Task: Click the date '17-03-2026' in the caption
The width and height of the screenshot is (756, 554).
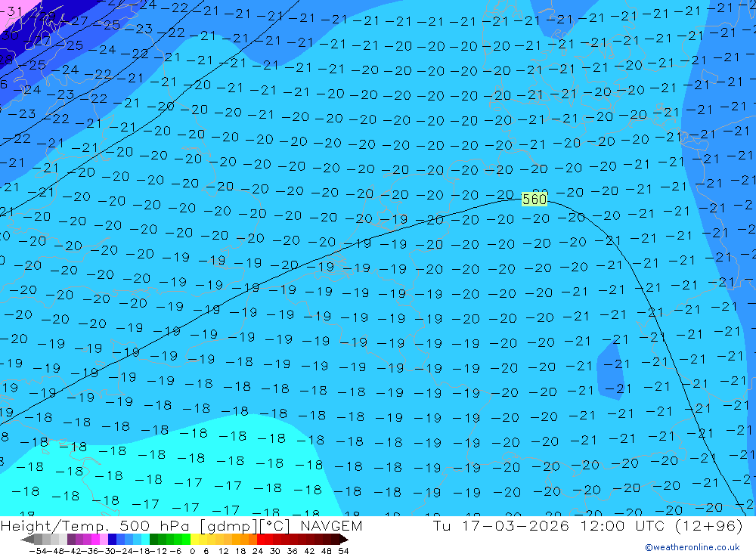Action: tap(516, 525)
